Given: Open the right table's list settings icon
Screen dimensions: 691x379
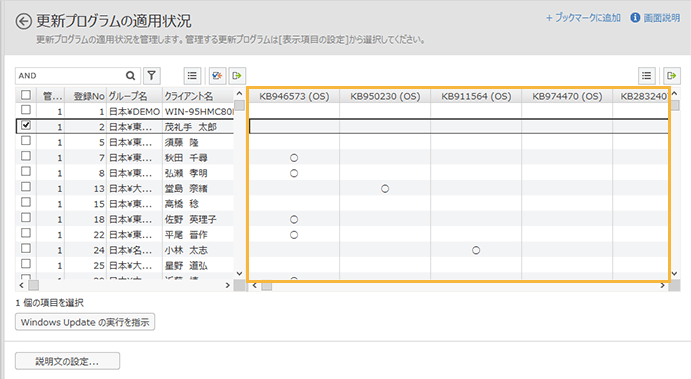Looking at the screenshot, I should (x=646, y=76).
